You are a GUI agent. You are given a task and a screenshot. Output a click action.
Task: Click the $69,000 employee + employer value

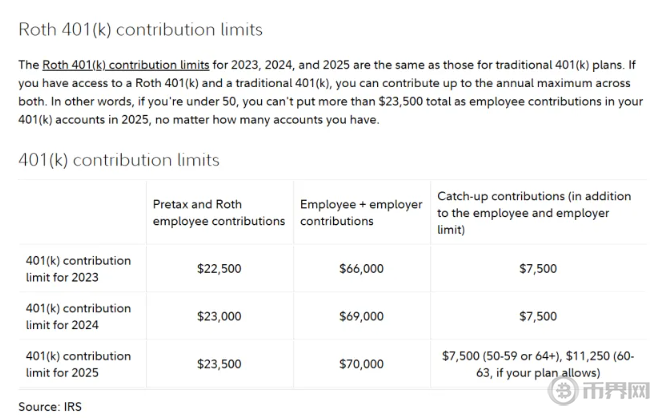pyautogui.click(x=361, y=316)
